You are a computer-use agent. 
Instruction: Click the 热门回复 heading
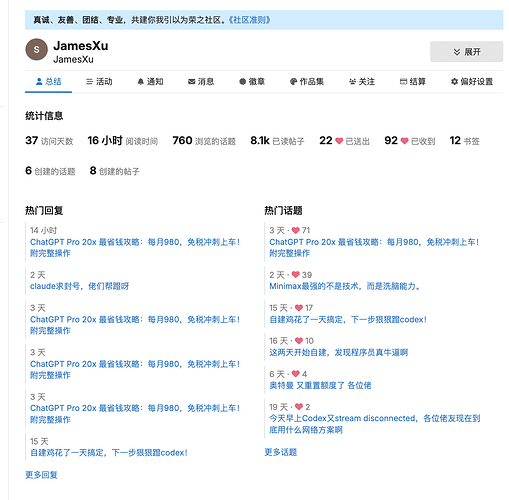pyautogui.click(x=44, y=210)
